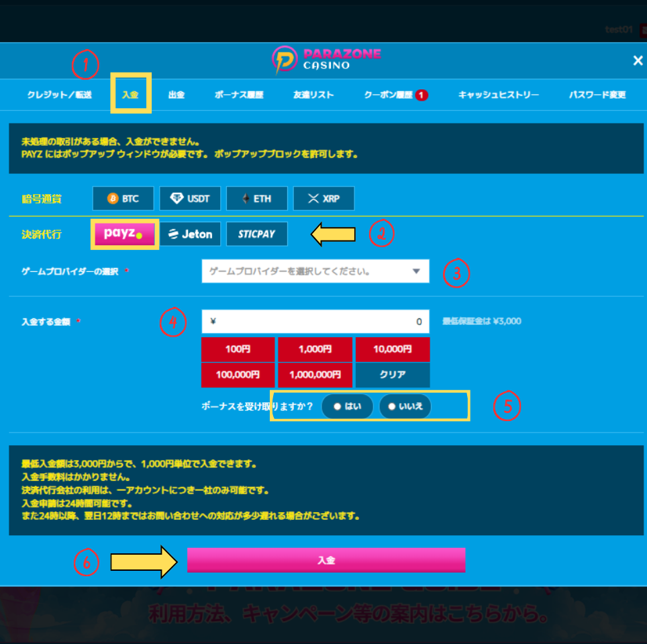Image resolution: width=647 pixels, height=644 pixels.
Task: Close the deposit dialog with the X
Action: [638, 60]
